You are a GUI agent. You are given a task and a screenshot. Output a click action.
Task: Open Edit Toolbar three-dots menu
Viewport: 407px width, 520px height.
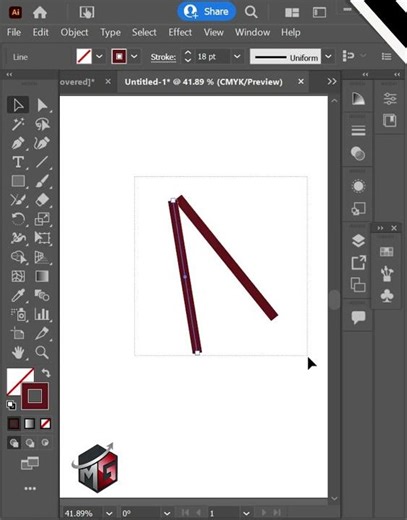(30, 489)
